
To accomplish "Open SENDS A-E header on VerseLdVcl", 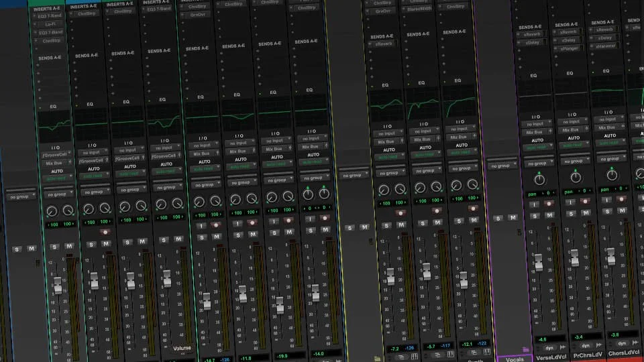I will click(x=530, y=27).
